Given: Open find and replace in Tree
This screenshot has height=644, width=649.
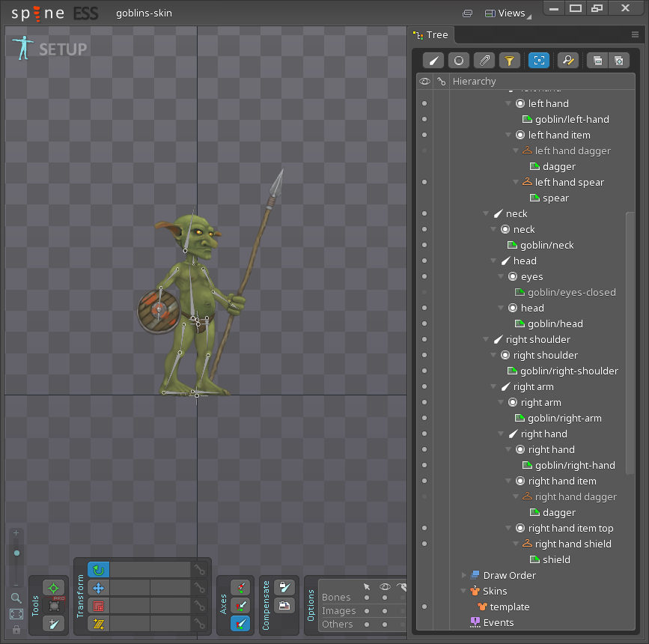Looking at the screenshot, I should [x=568, y=61].
